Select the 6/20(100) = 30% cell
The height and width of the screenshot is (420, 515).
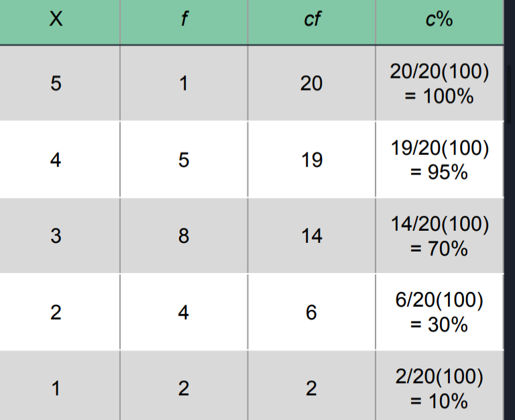click(x=439, y=312)
